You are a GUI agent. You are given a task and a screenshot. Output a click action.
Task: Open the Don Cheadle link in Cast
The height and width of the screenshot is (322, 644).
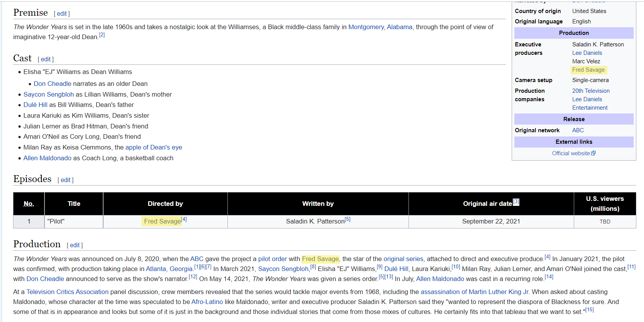coord(53,84)
